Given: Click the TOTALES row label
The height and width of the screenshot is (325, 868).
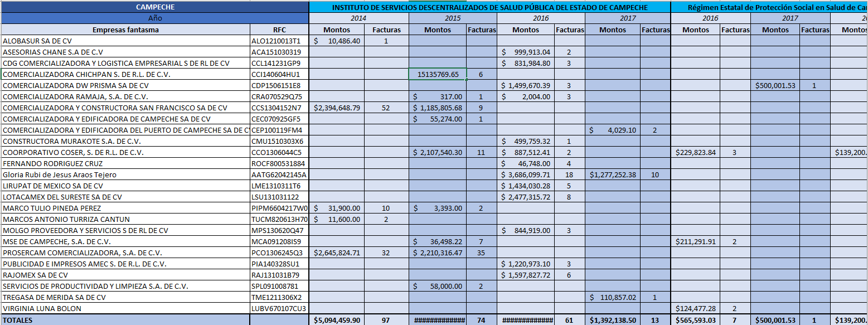Looking at the screenshot, I should tap(125, 320).
